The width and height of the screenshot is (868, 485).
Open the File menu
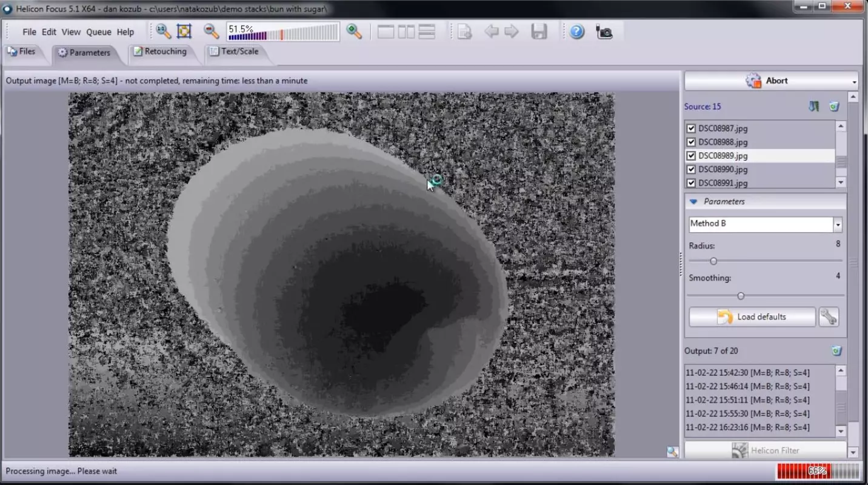tap(29, 32)
